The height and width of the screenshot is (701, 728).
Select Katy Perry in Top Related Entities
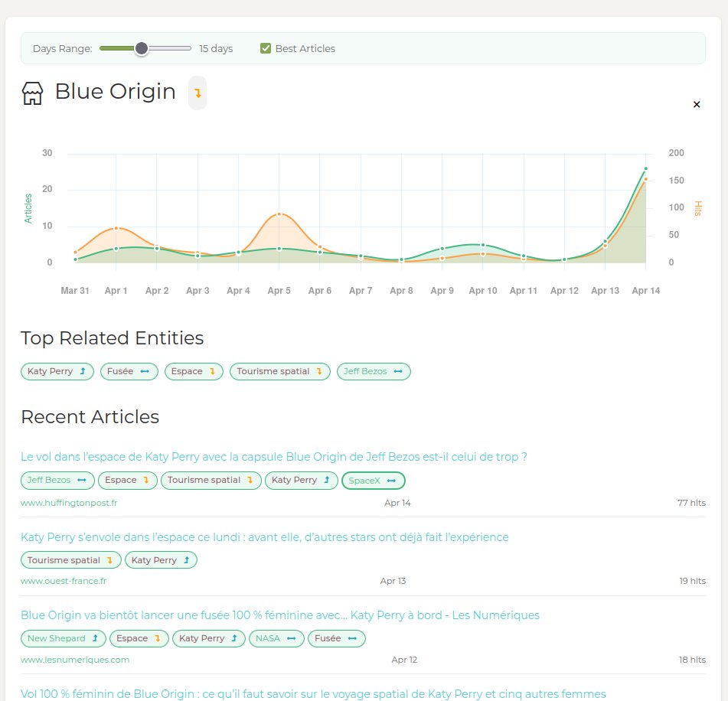[x=57, y=371]
